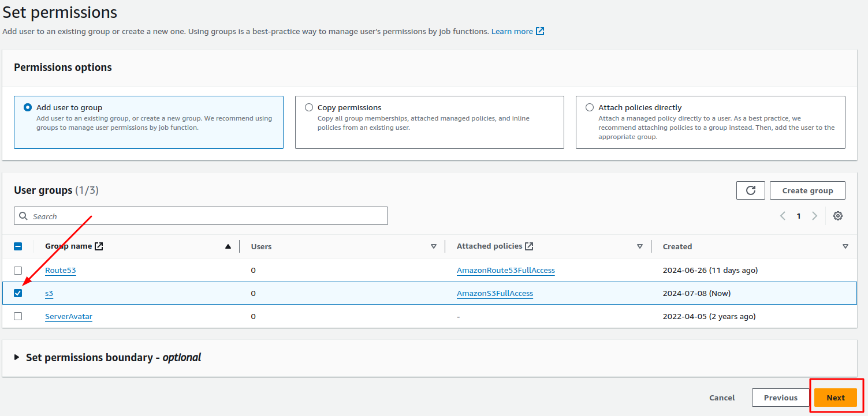Sort groups using the Group name arrow
Viewport: 868px width, 416px height.
click(x=229, y=246)
